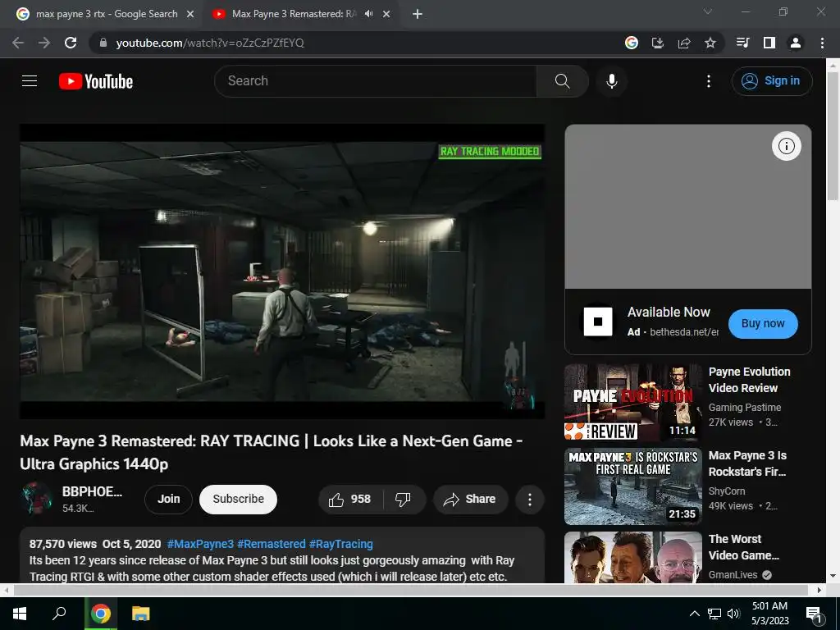Show hidden system tray icons
Screen dimensions: 840x630
(694, 614)
